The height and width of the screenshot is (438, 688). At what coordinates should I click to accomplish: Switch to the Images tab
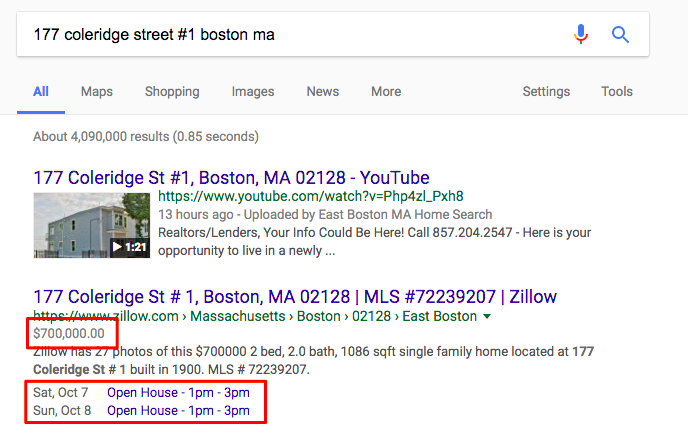pos(253,91)
